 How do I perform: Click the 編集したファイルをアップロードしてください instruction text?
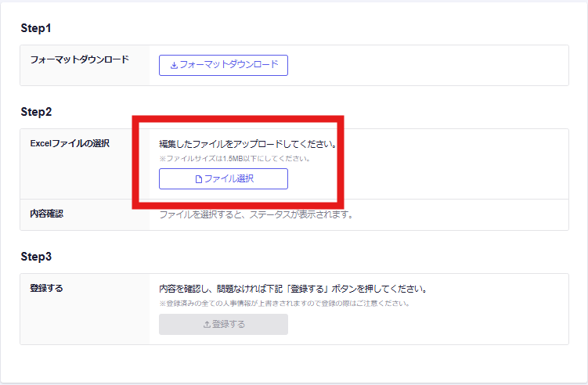[247, 145]
